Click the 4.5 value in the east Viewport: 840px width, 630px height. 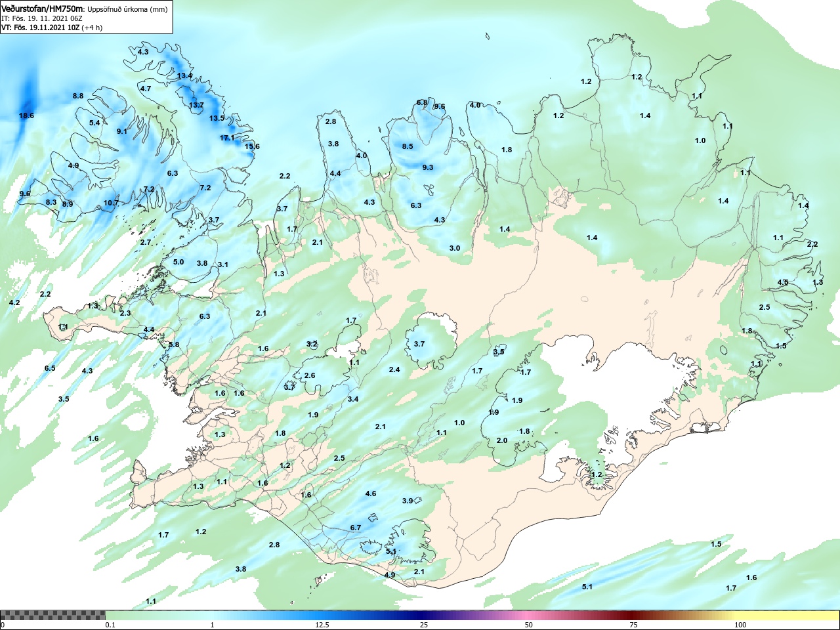[x=783, y=282]
